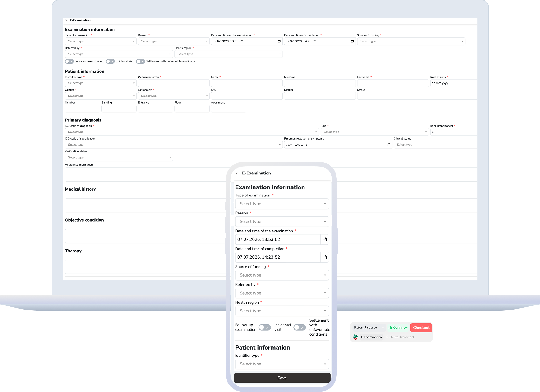The image size is (540, 392).
Task: Click the Therapy text area
Action: (146, 267)
